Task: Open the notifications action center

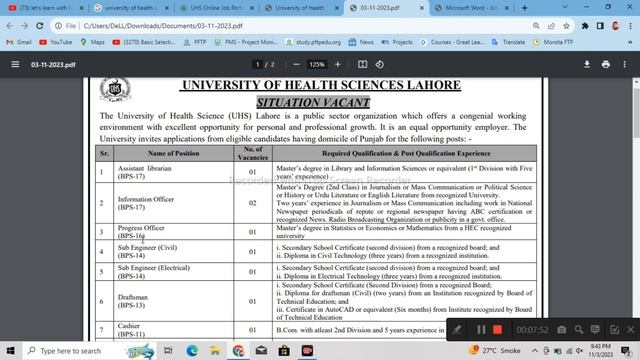Action: coord(626,351)
